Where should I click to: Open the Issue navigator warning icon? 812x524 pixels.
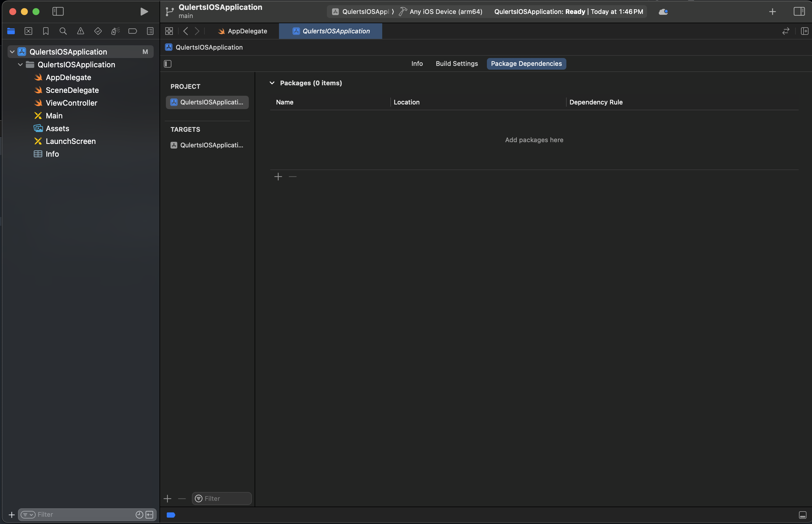click(x=81, y=31)
